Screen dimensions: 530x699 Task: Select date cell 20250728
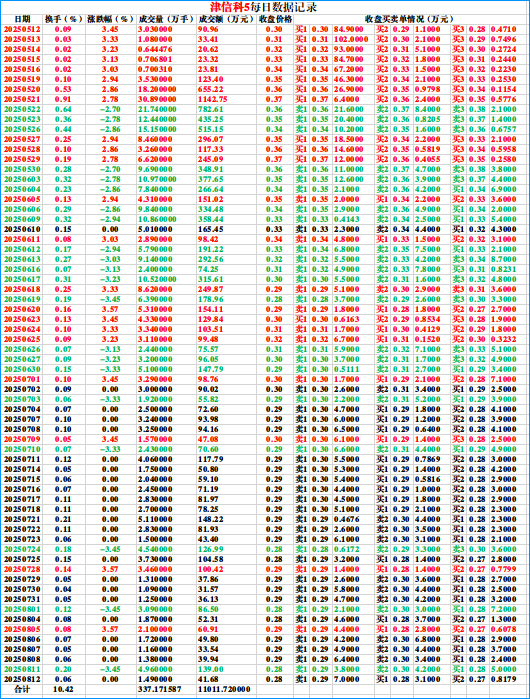tap(22, 569)
